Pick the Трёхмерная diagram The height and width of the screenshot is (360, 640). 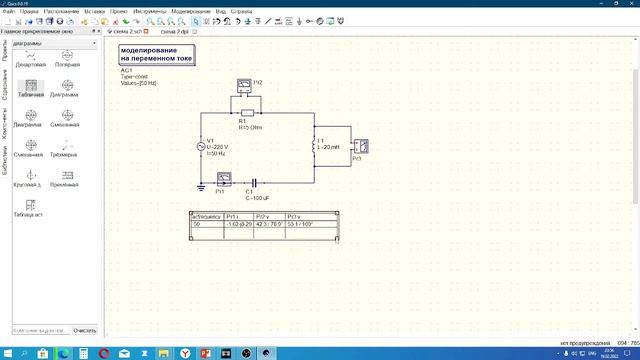pyautogui.click(x=64, y=149)
